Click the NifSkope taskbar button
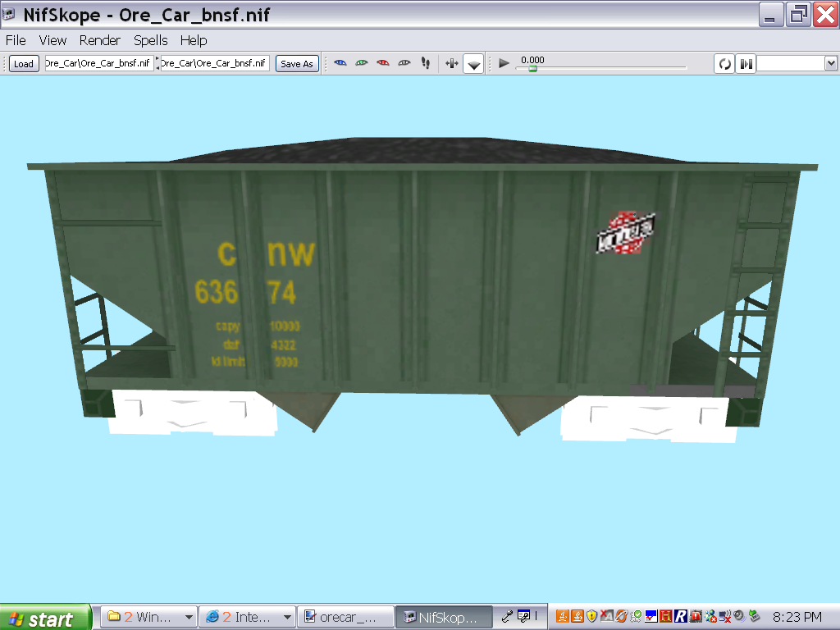The height and width of the screenshot is (630, 840). pyautogui.click(x=444, y=617)
